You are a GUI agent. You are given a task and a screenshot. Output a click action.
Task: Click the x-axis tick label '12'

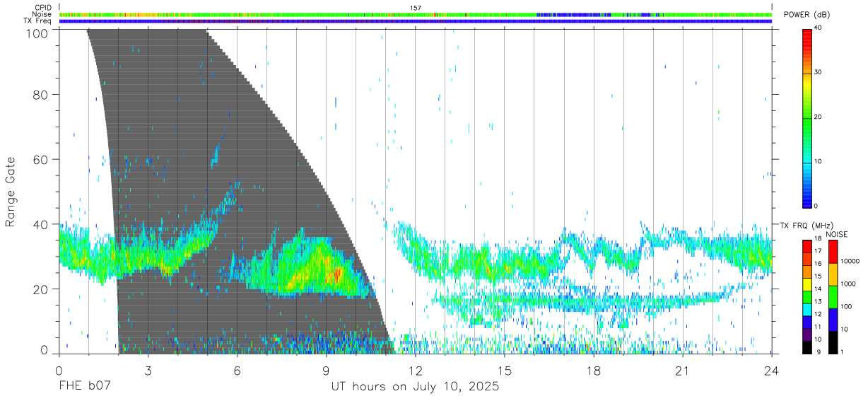point(416,371)
